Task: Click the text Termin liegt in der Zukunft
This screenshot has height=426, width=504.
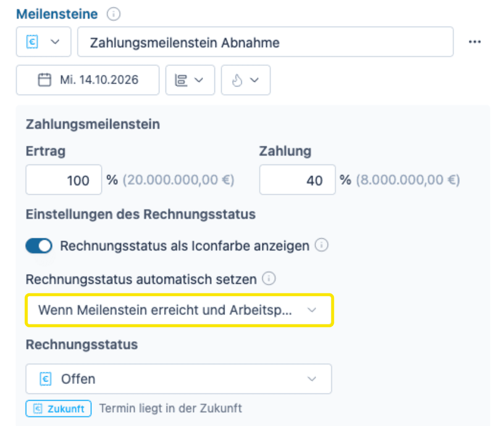Action: point(171,408)
